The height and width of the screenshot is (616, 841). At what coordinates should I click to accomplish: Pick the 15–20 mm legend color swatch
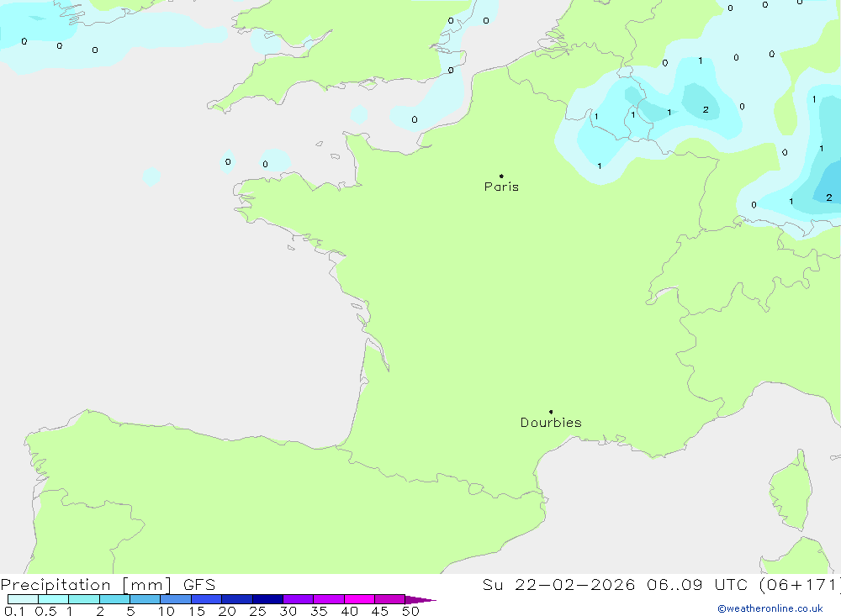click(207, 599)
